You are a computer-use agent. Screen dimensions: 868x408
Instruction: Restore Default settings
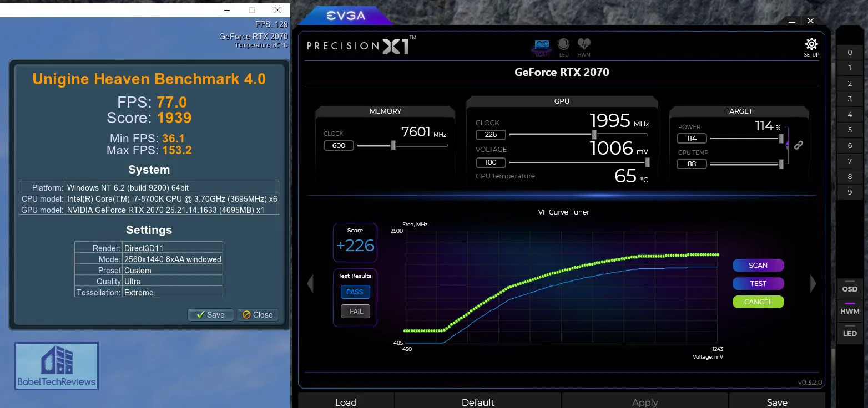(x=478, y=401)
